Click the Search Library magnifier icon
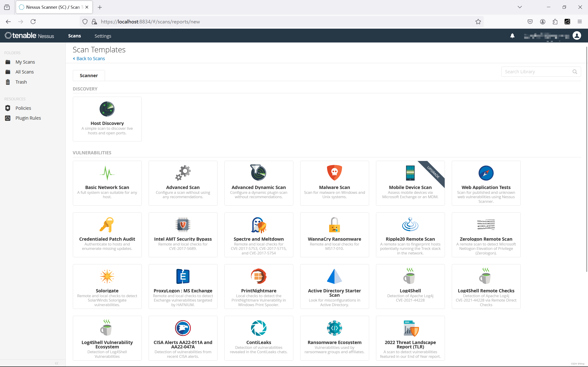588x367 pixels. 574,72
